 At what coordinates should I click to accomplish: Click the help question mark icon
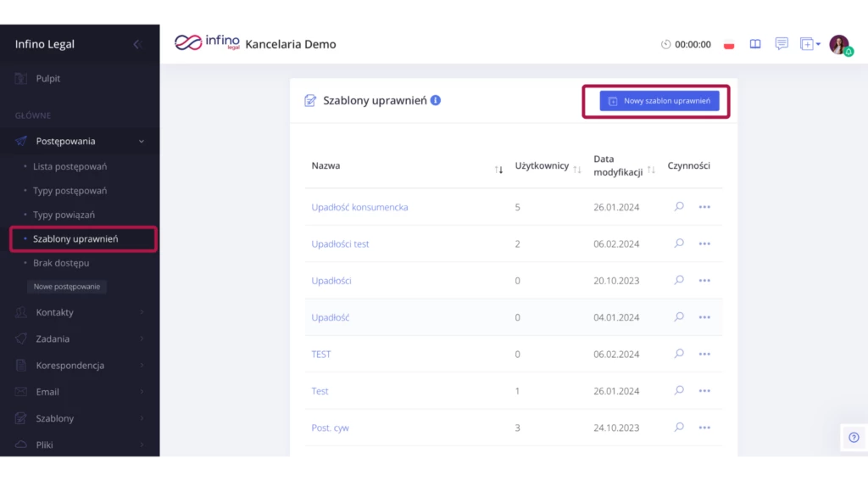tap(854, 437)
